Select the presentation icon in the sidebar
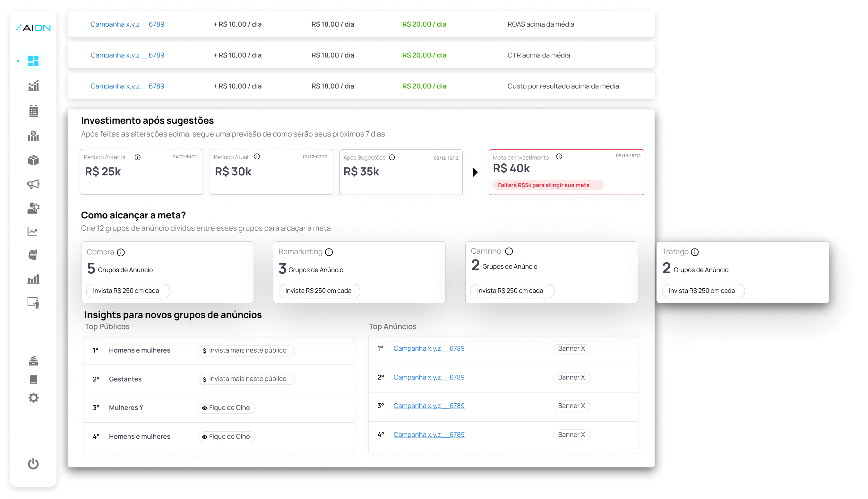The image size is (868, 499). (33, 302)
